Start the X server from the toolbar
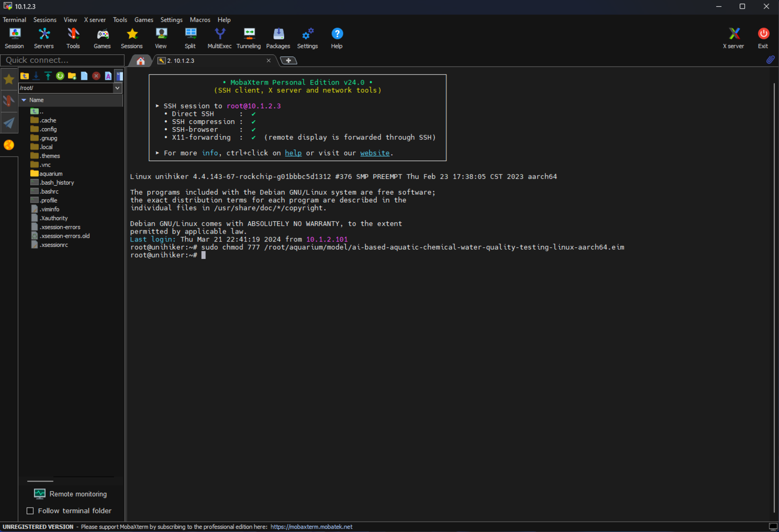 733,38
